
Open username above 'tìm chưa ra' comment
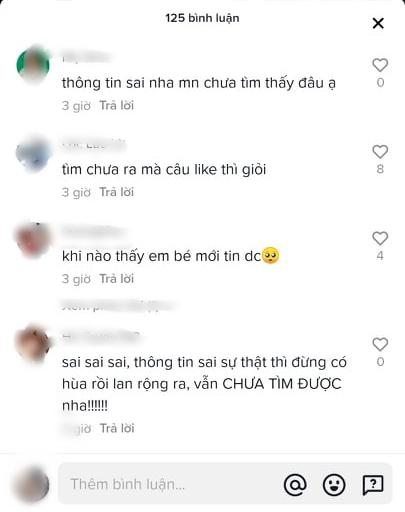click(93, 145)
